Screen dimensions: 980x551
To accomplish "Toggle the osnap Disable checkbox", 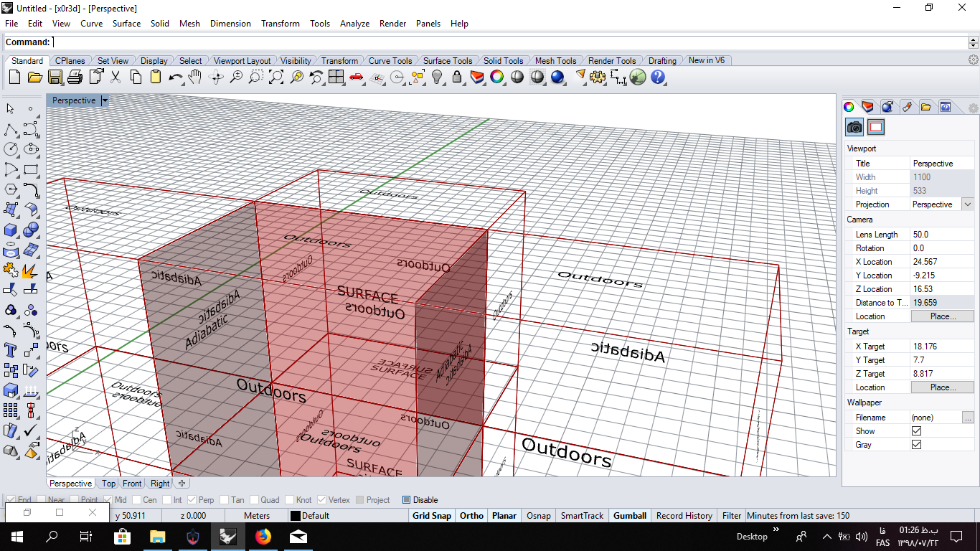I will [407, 500].
